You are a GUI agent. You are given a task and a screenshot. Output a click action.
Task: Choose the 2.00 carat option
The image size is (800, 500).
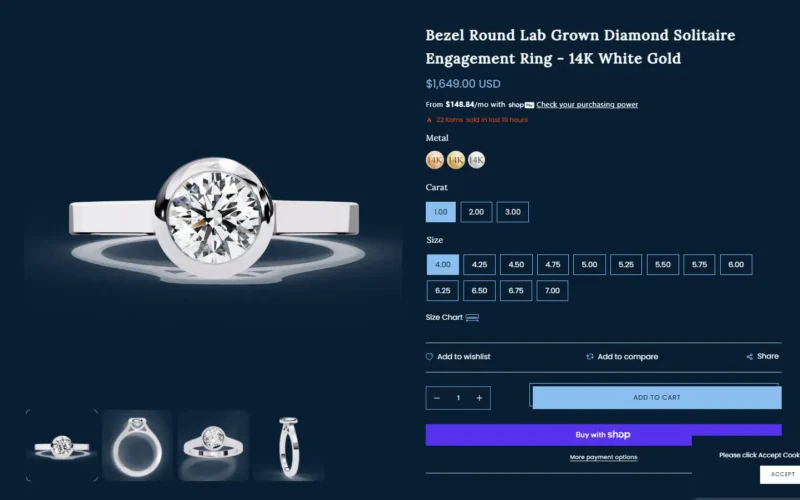pyautogui.click(x=476, y=212)
